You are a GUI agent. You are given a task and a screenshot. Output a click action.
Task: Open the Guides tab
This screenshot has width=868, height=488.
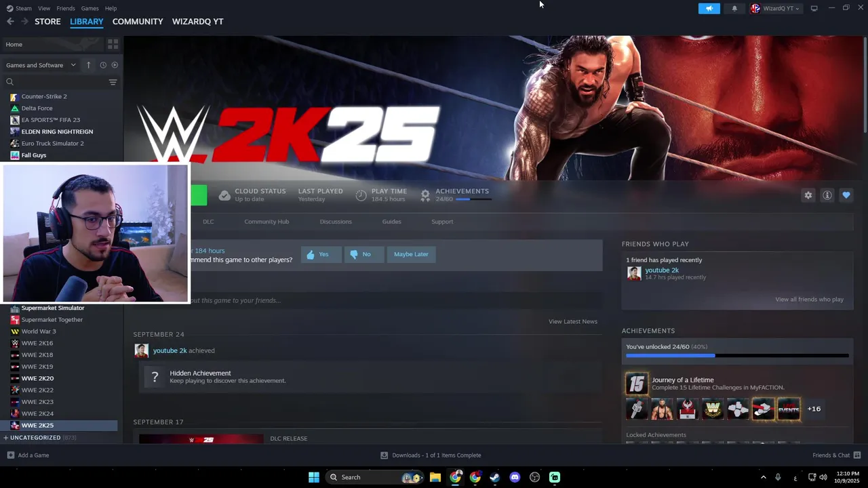[x=391, y=222]
